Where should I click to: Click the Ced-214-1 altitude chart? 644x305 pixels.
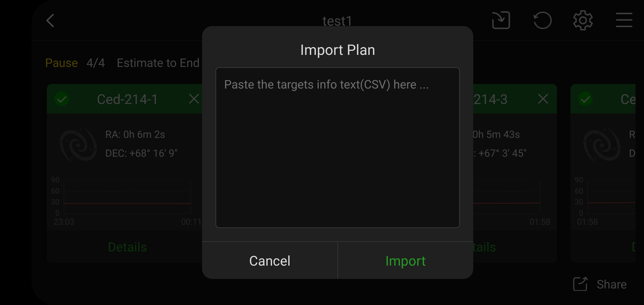pos(127,197)
